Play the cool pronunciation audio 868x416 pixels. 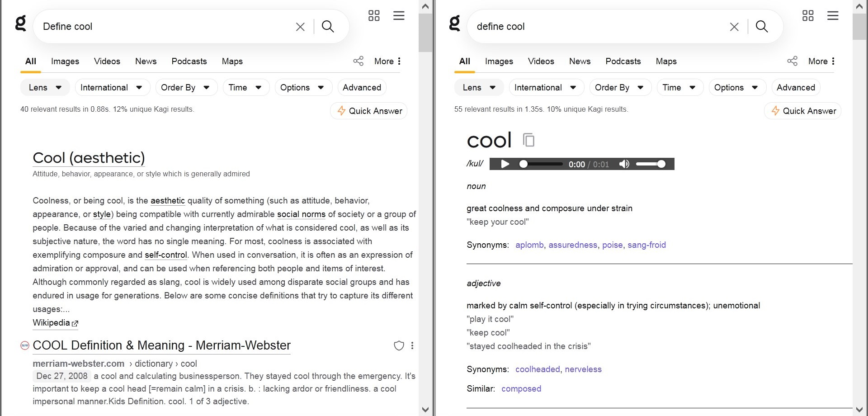point(505,164)
